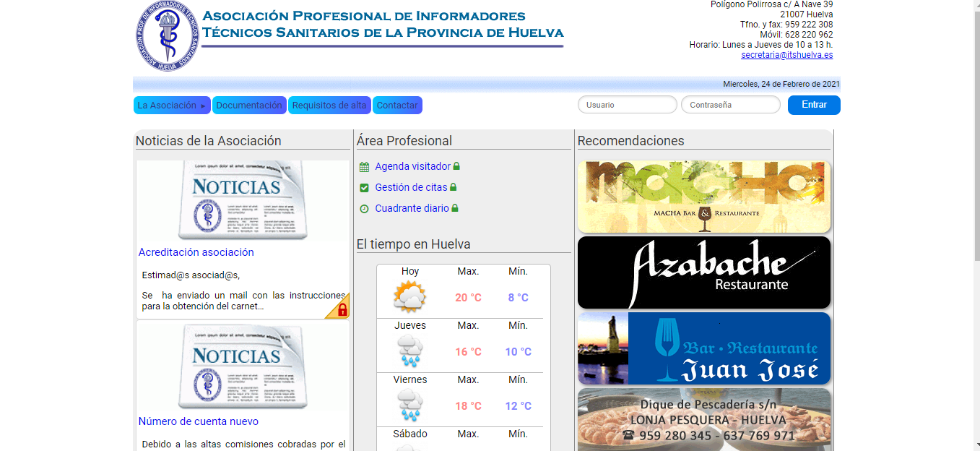Click Jueves min temperature 10 °C
The image size is (980, 451).
pos(518,352)
